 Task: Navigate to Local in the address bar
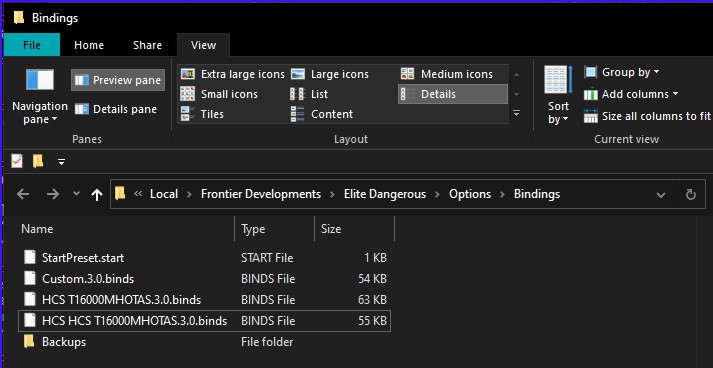click(x=164, y=194)
